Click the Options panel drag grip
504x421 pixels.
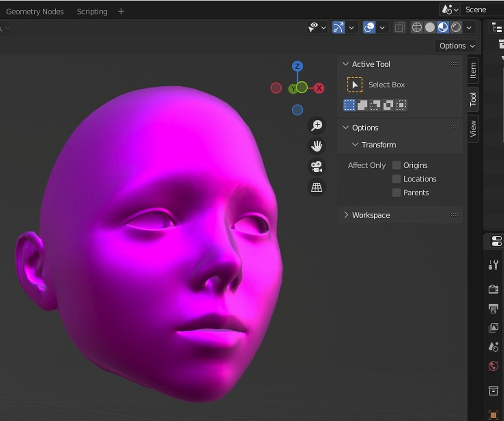[454, 128]
